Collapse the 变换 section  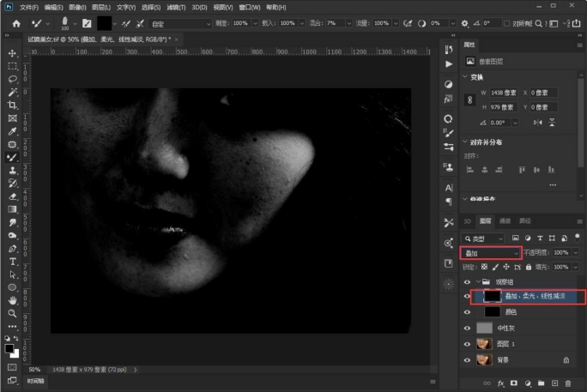(465, 76)
